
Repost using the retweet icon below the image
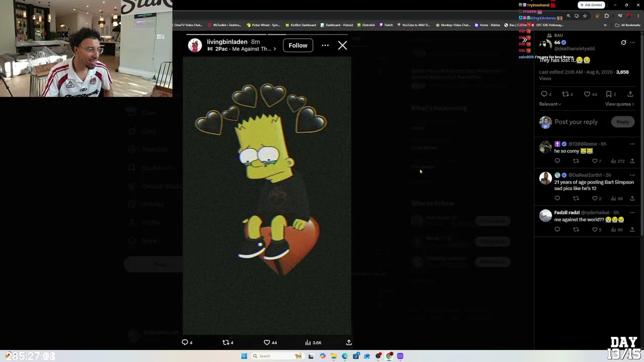click(x=226, y=342)
